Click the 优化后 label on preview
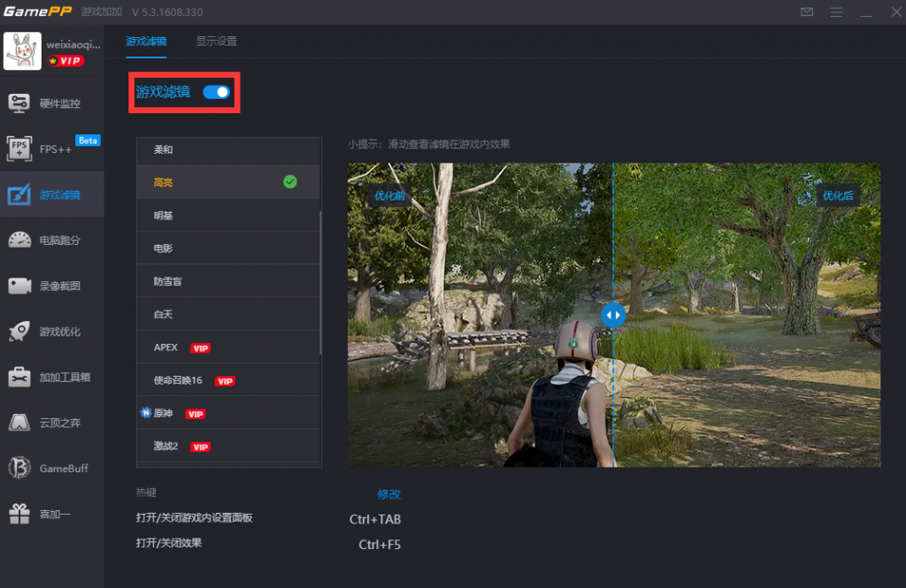Image resolution: width=906 pixels, height=588 pixels. pyautogui.click(x=838, y=195)
